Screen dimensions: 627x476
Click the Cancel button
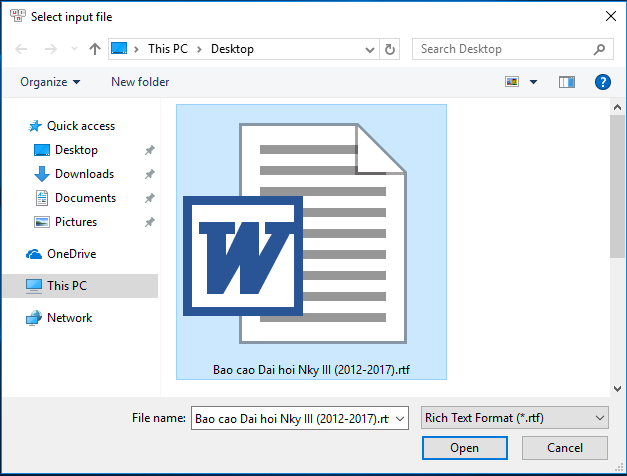click(565, 448)
